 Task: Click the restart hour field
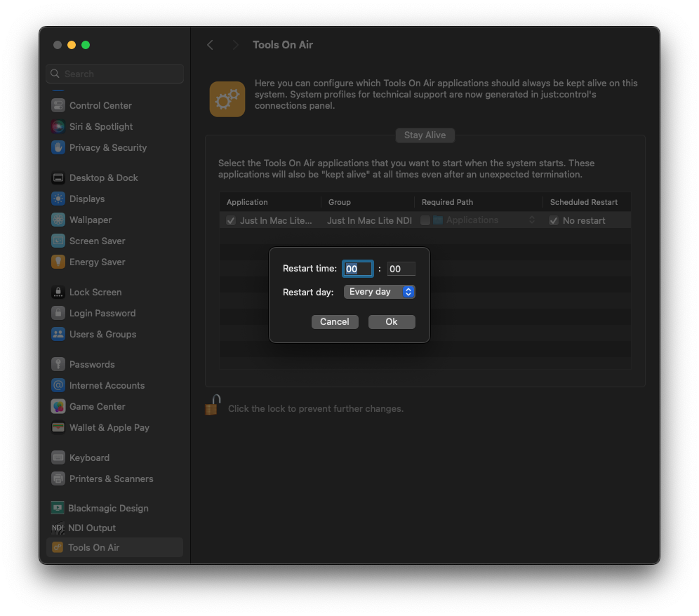click(x=357, y=269)
